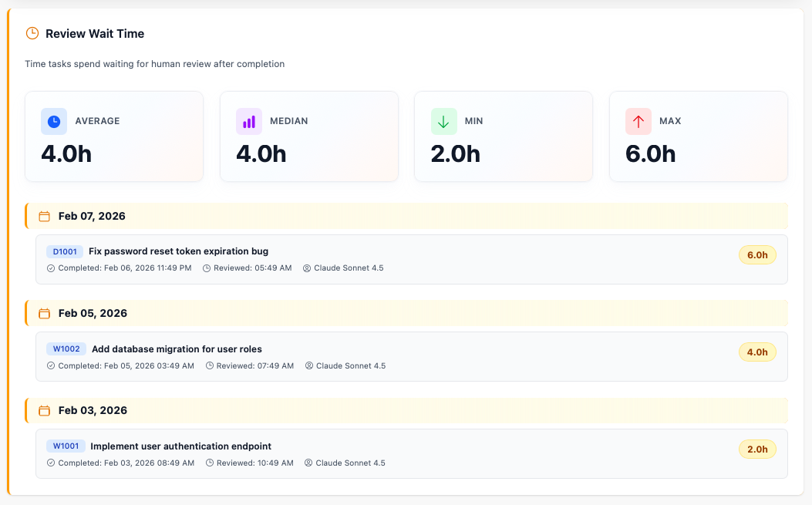Collapse the Feb 07, 2026 date group header
This screenshot has width=812, height=505.
click(407, 217)
